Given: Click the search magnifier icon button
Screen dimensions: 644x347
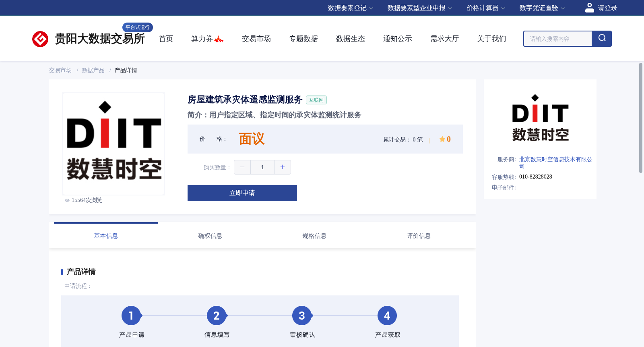Looking at the screenshot, I should (602, 39).
